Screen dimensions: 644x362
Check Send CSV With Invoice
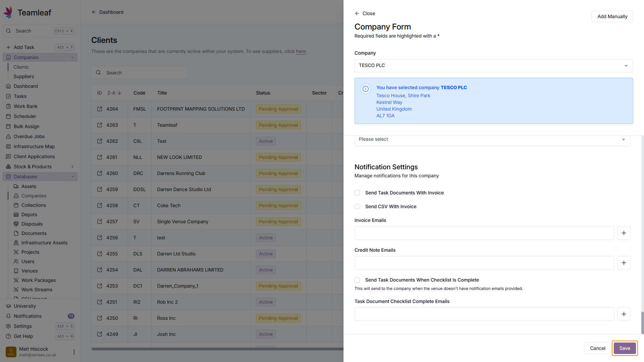point(357,206)
